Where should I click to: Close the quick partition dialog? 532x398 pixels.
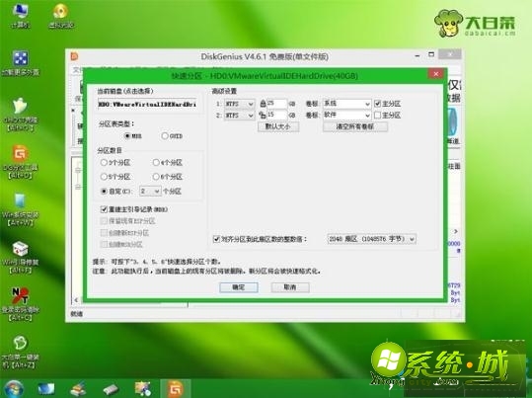coord(436,74)
